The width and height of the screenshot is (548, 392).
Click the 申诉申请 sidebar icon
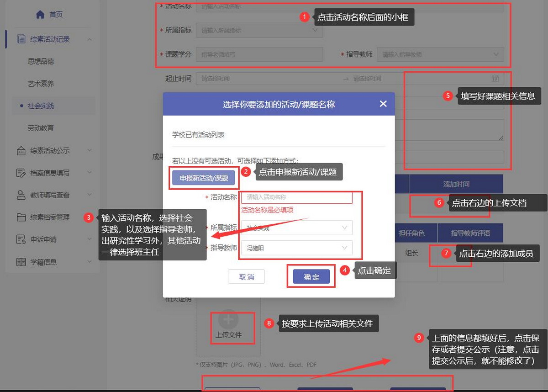[21, 239]
